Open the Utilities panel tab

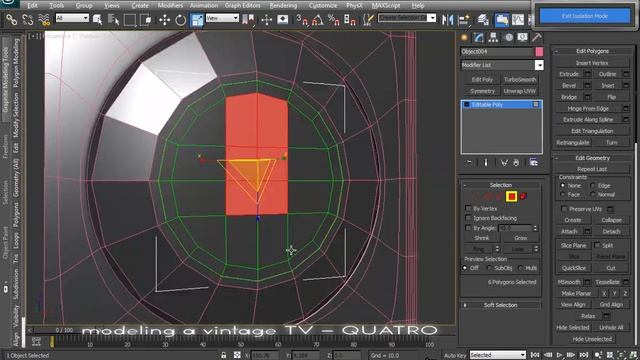(537, 38)
